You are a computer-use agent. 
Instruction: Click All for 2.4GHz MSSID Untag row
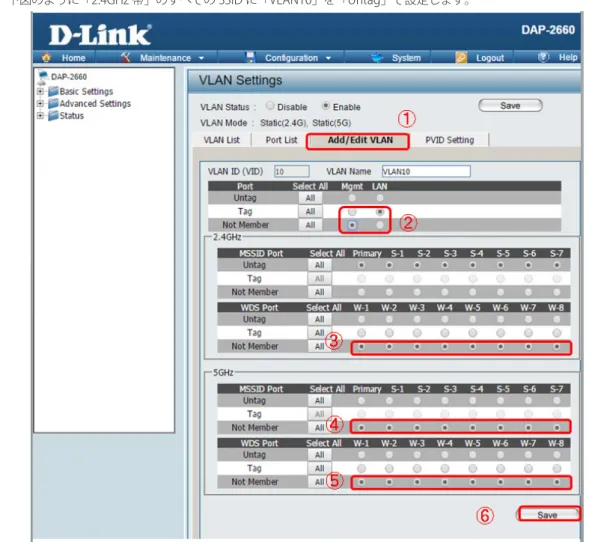click(x=320, y=265)
